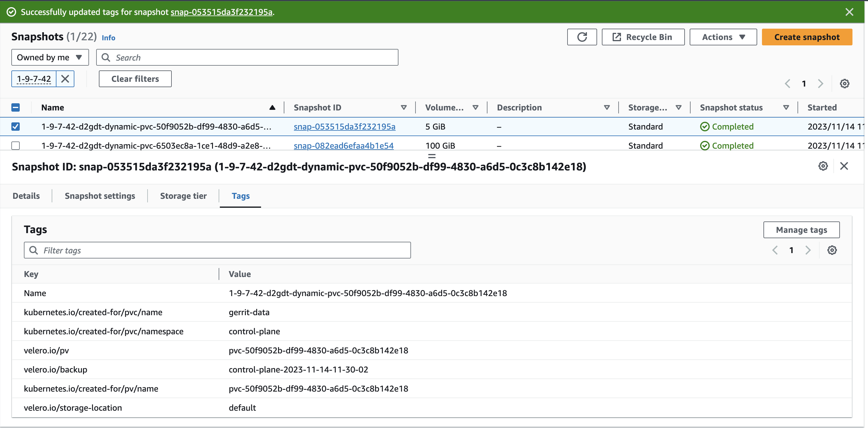Open the Actions dropdown menu
Image resolution: width=868 pixels, height=428 pixels.
[723, 37]
